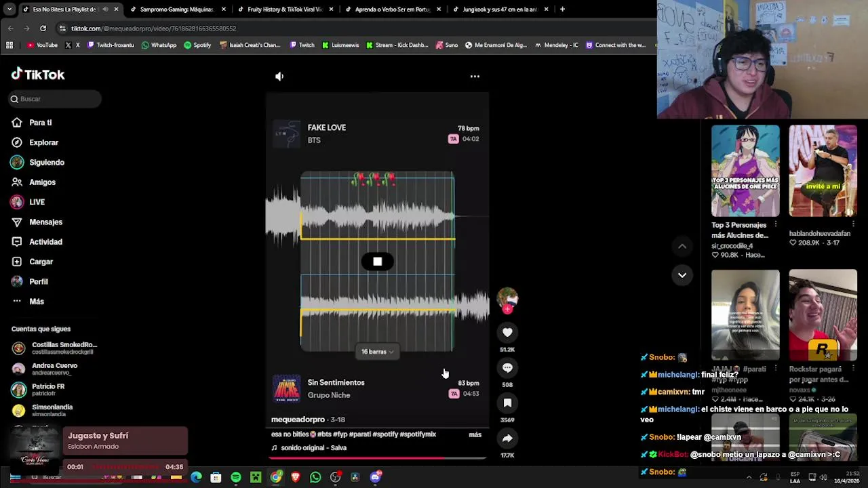This screenshot has height=488, width=868.
Task: Open Costillas SmokedRo... followed account
Action: click(56, 348)
